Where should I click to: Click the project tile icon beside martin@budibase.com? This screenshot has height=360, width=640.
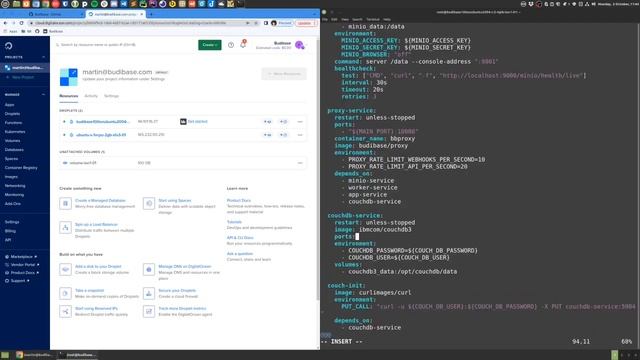click(69, 77)
